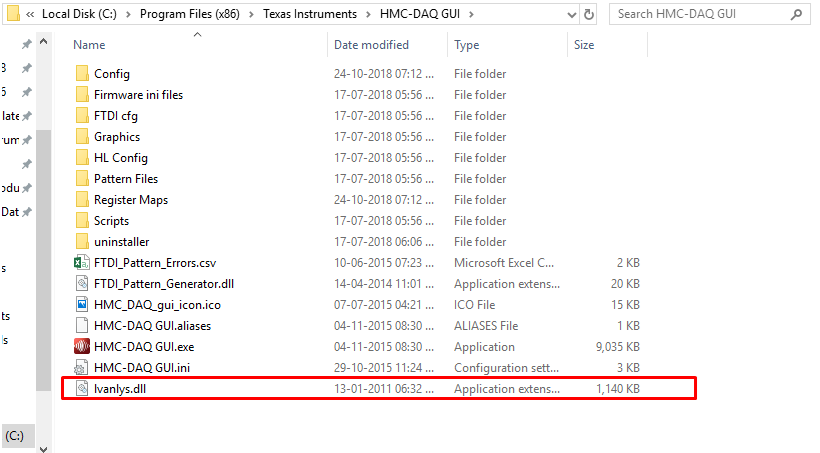Click the navigation pane scrollbar thumb

tap(43, 260)
